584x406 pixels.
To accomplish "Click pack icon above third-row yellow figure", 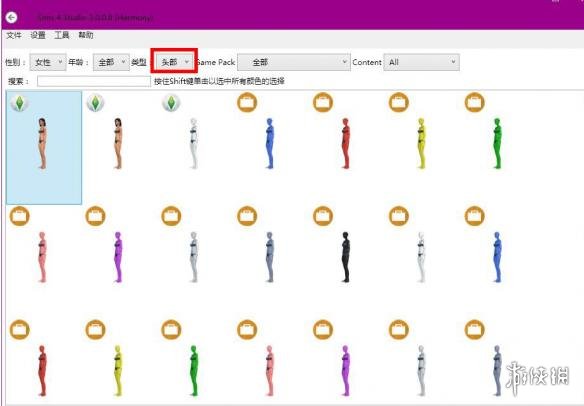I will click(95, 330).
